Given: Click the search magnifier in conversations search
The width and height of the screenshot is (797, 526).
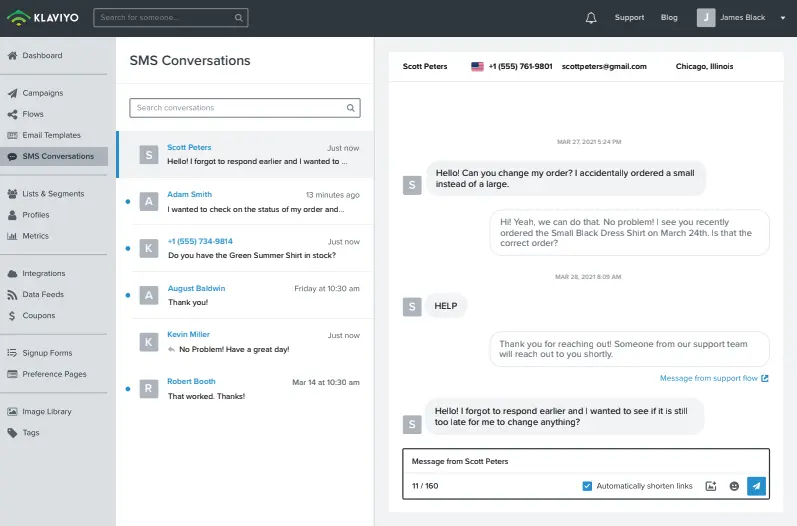Looking at the screenshot, I should coord(350,108).
